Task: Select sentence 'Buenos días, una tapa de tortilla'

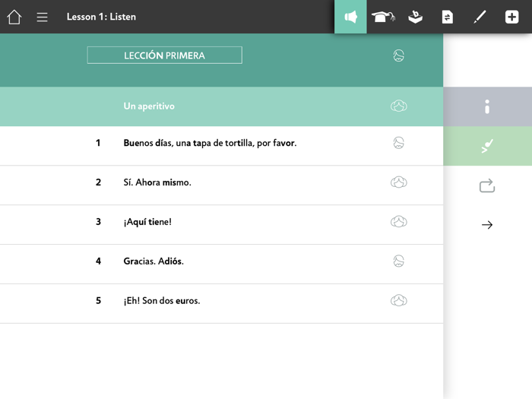Action: [x=210, y=143]
